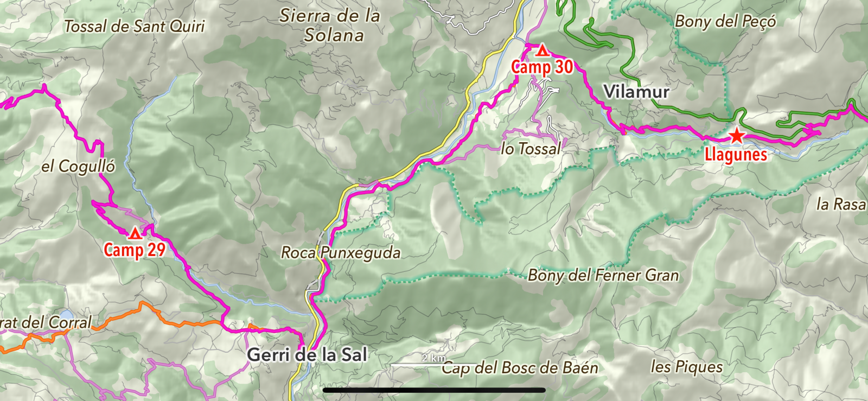
Task: Tap the Camp 30 tent triangle marker
Action: click(x=542, y=52)
